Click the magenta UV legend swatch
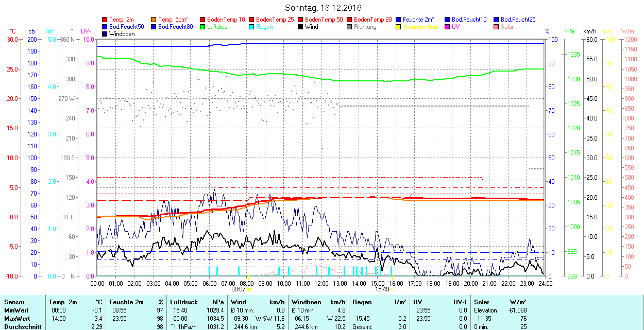The image size is (644, 330). tap(448, 27)
